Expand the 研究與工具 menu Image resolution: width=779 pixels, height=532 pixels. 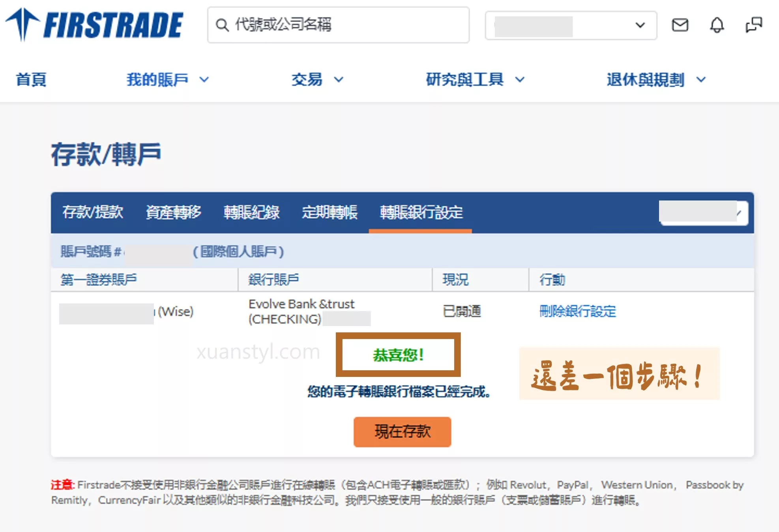(475, 79)
